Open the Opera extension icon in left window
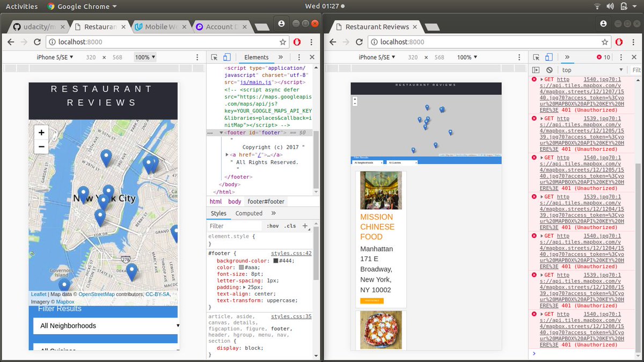The width and height of the screenshot is (644, 362). pos(297,42)
